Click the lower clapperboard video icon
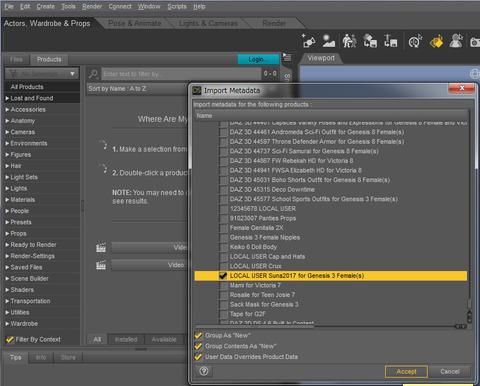 click(x=101, y=265)
